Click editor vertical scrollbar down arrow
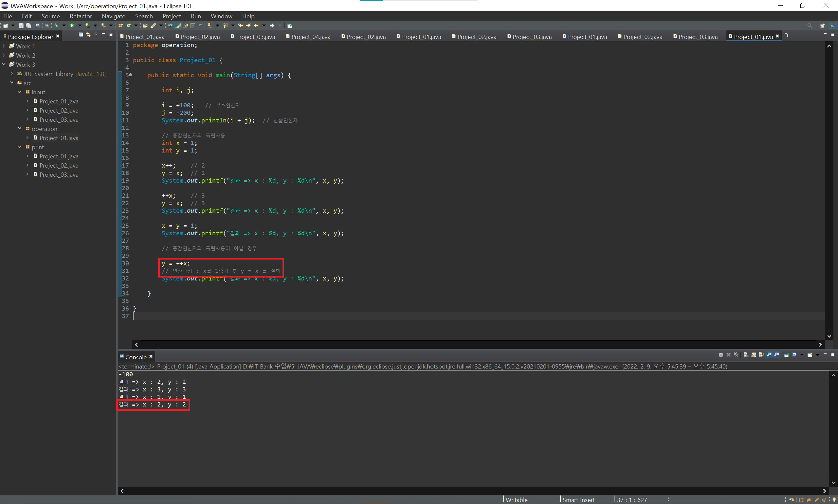Viewport: 838px width, 504px height. pyautogui.click(x=829, y=336)
